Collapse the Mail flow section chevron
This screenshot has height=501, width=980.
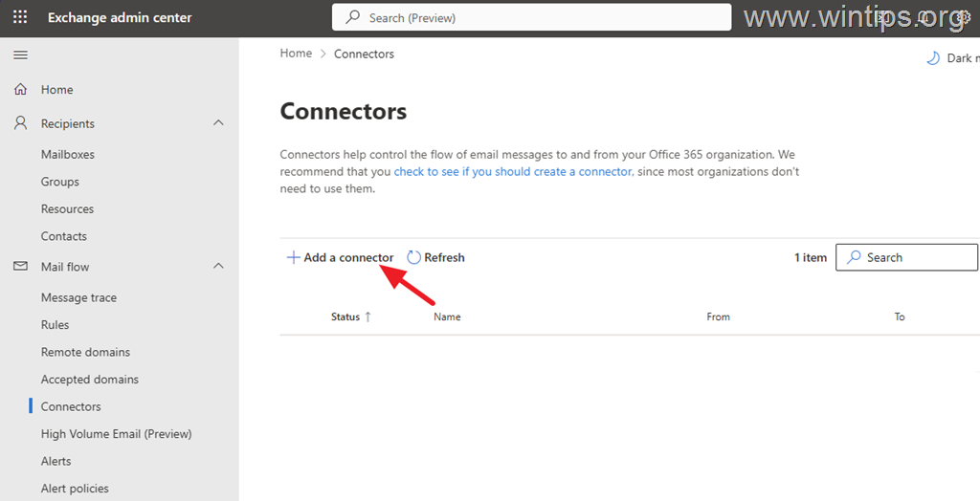pos(218,266)
